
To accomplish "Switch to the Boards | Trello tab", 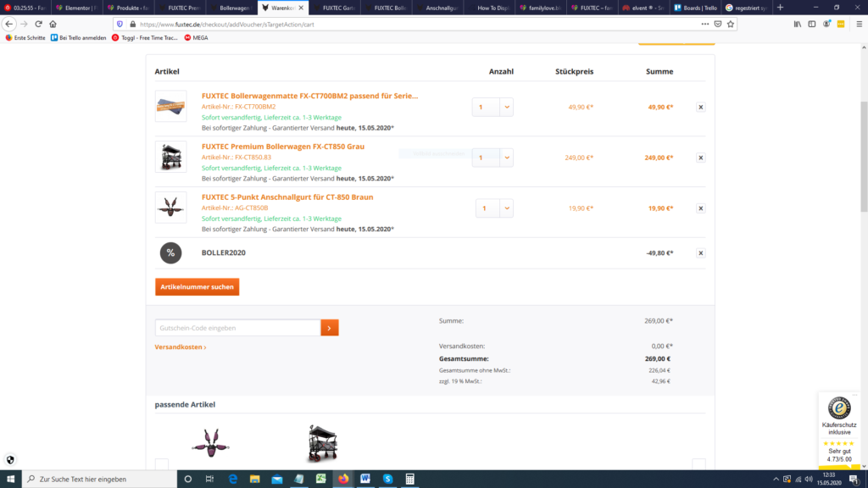I will coord(696,8).
